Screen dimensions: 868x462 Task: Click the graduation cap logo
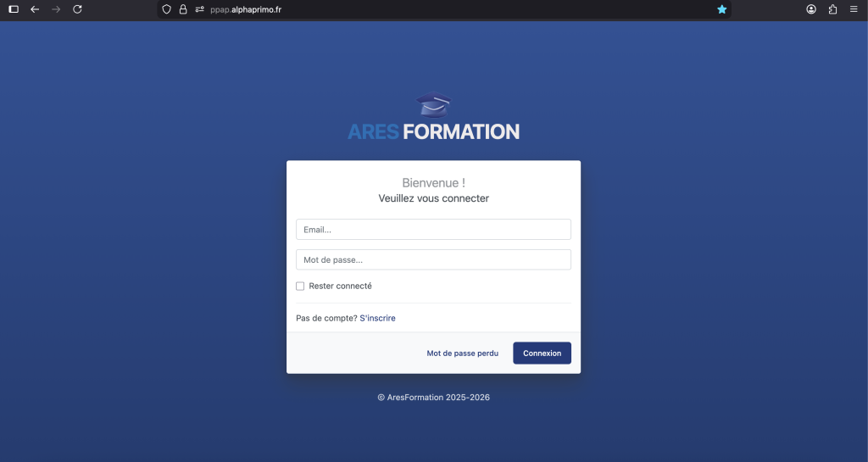[433, 104]
